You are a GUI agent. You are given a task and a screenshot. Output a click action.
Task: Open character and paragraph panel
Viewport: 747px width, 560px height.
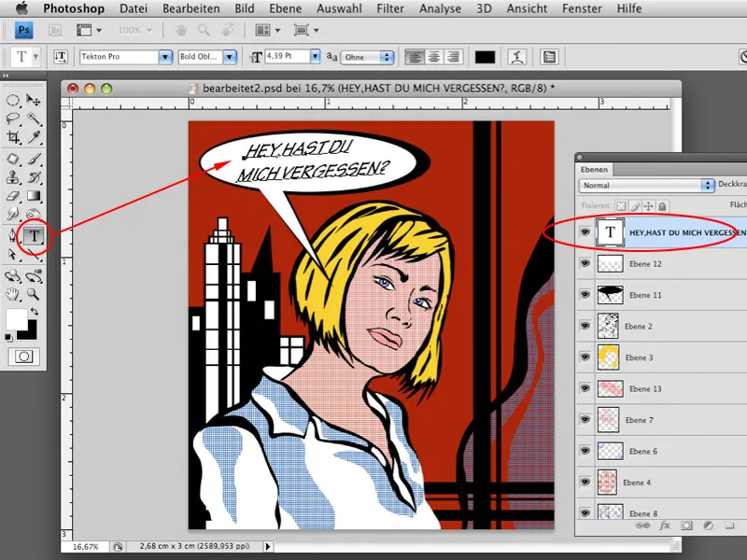tap(549, 57)
